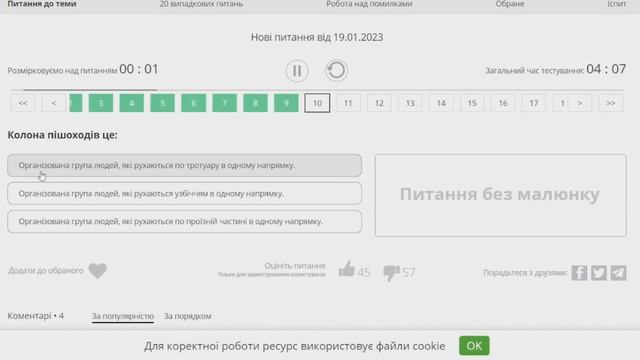Go to question 14
This screenshot has width=640, height=360.
[x=441, y=103]
